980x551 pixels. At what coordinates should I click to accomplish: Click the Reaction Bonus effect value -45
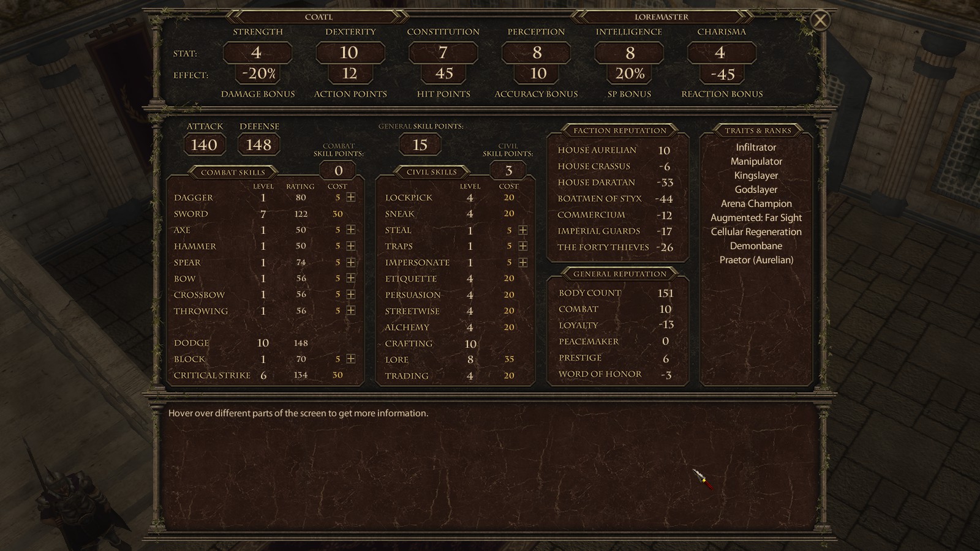[723, 74]
